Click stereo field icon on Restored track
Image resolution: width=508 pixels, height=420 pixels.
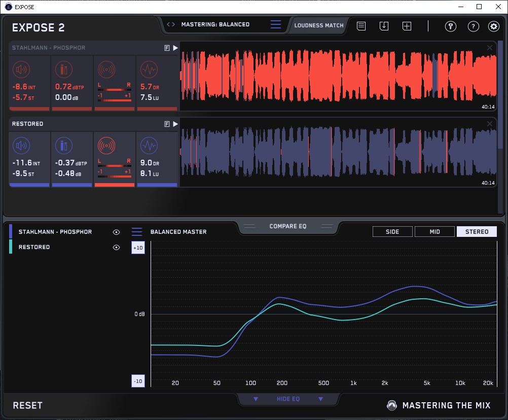(x=106, y=146)
